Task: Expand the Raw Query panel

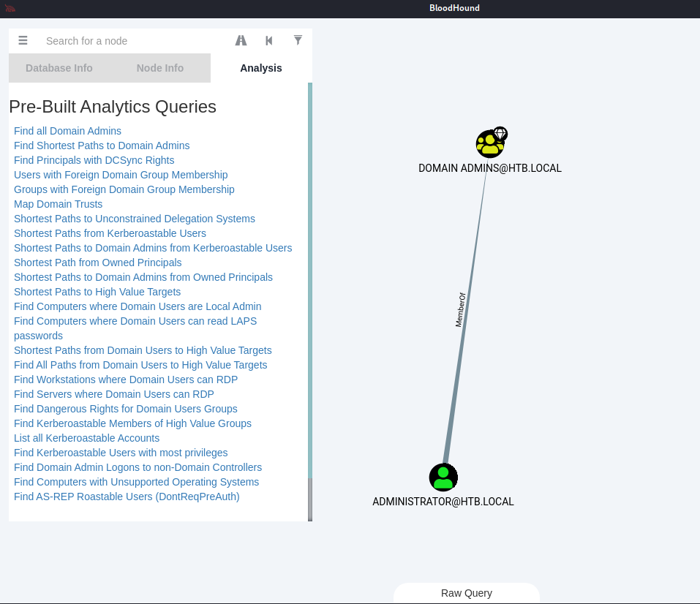Action: (x=467, y=593)
